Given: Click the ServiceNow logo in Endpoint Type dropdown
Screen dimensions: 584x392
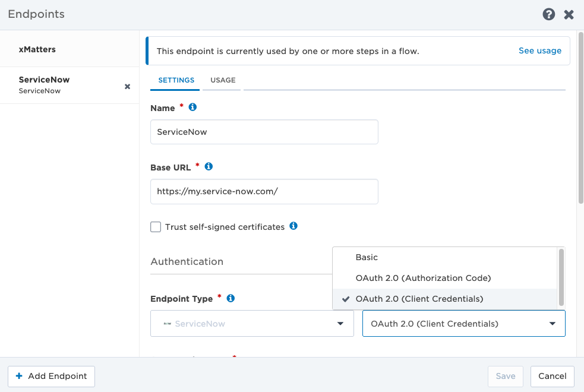Looking at the screenshot, I should click(x=167, y=324).
